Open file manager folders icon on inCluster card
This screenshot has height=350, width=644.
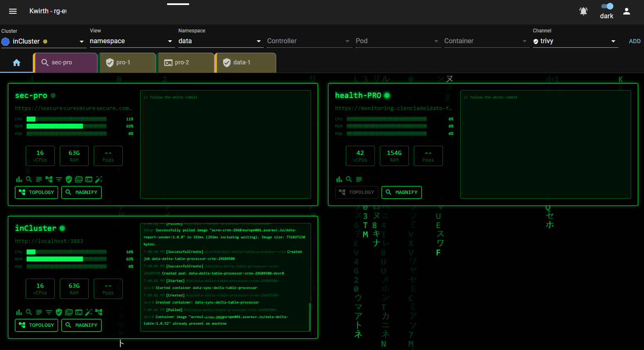pos(69,312)
